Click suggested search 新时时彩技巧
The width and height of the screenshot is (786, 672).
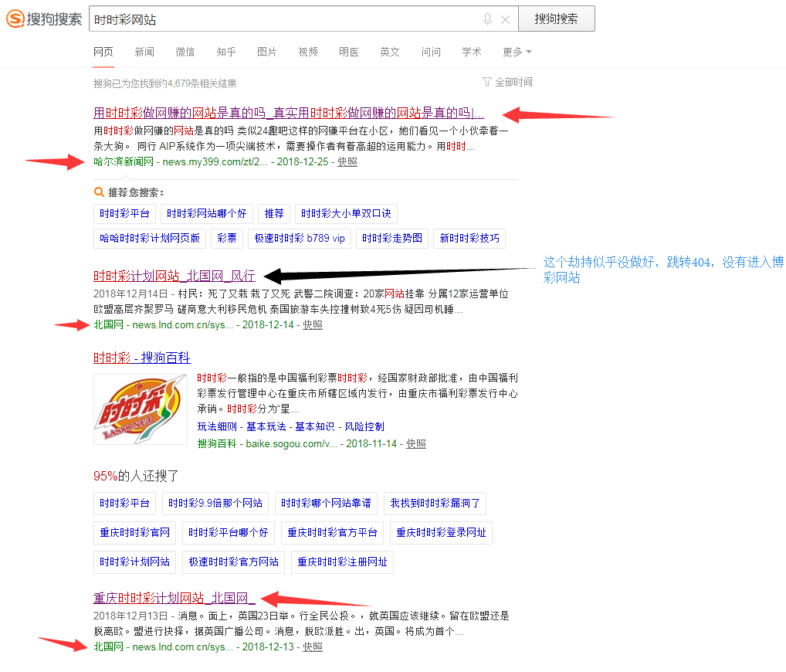[x=469, y=238]
